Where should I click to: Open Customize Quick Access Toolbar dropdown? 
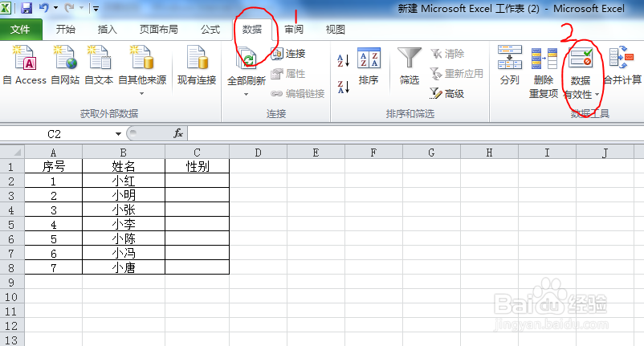(x=96, y=8)
